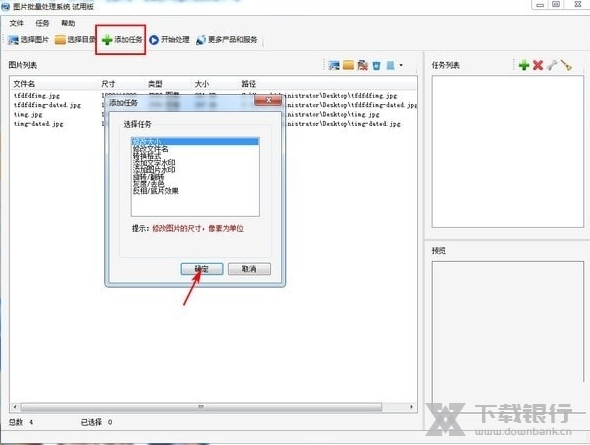
Task: Sort by 尺寸 column header
Action: pyautogui.click(x=122, y=84)
